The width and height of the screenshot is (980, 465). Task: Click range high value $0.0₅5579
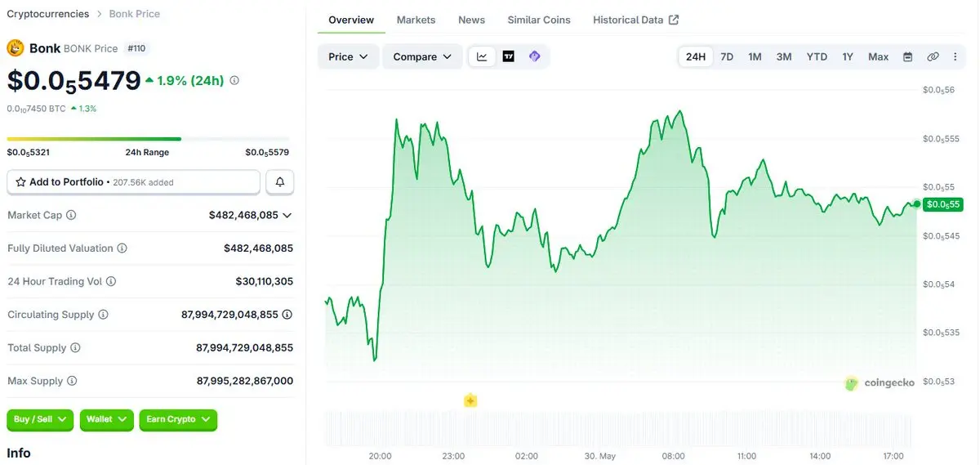(267, 152)
